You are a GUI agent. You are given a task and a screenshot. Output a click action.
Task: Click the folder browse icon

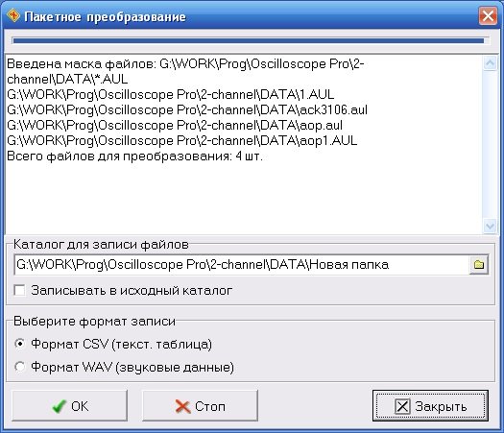pyautogui.click(x=479, y=265)
